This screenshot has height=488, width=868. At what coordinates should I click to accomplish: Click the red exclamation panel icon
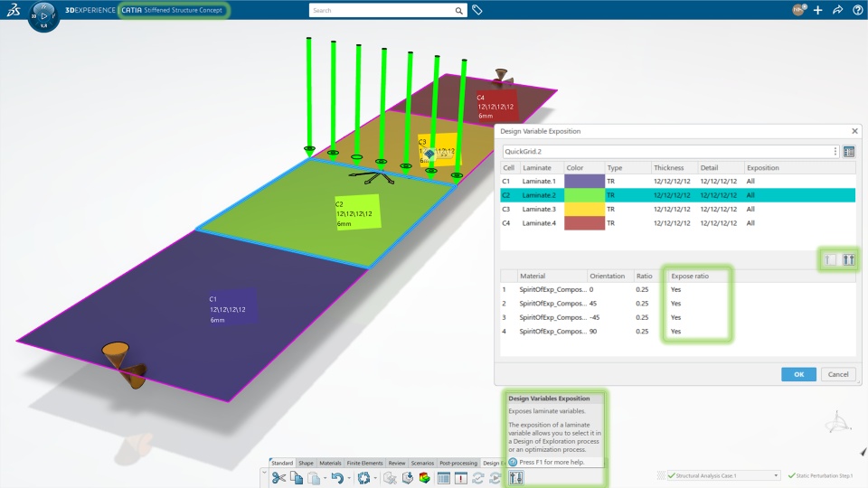460,478
